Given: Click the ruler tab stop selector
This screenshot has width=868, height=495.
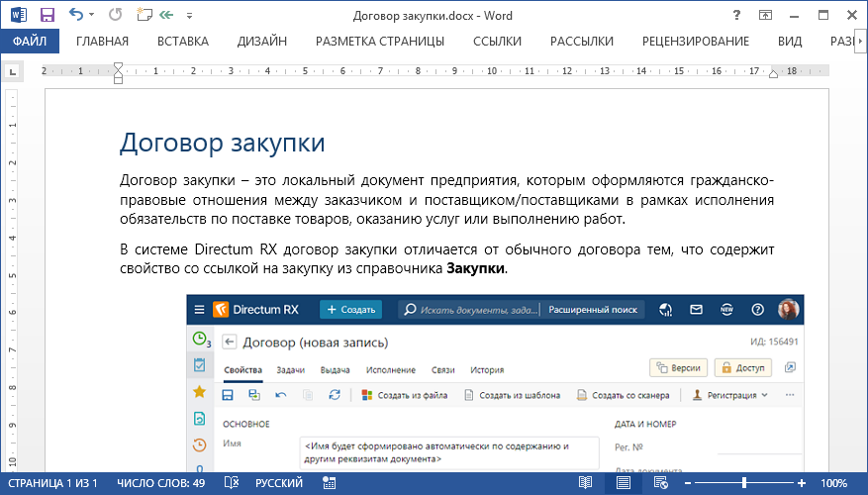Looking at the screenshot, I should [x=12, y=71].
